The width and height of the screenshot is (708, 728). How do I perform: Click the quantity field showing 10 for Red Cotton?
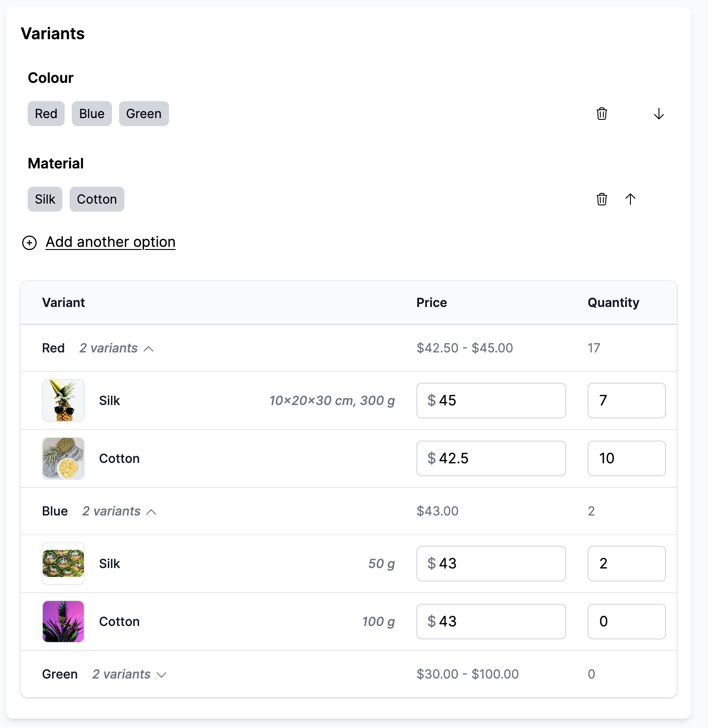coord(626,458)
